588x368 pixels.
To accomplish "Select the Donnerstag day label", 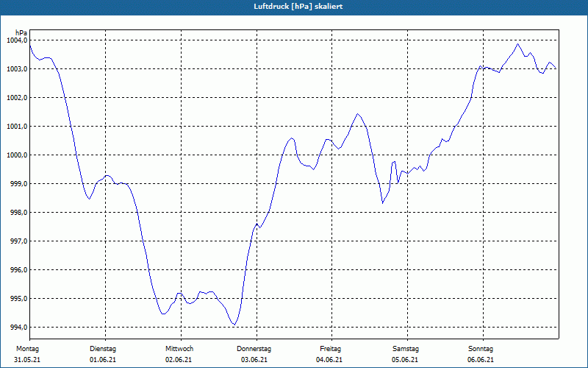I will (254, 349).
